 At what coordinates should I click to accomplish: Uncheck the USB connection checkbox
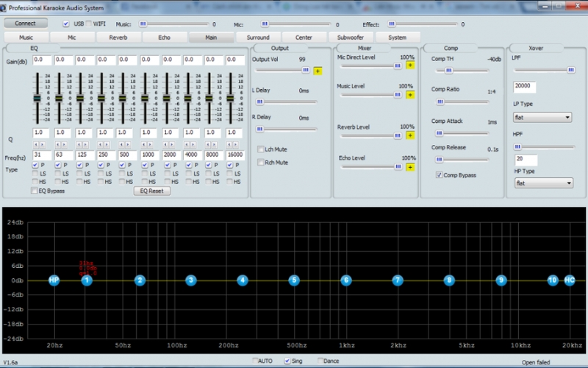click(66, 24)
